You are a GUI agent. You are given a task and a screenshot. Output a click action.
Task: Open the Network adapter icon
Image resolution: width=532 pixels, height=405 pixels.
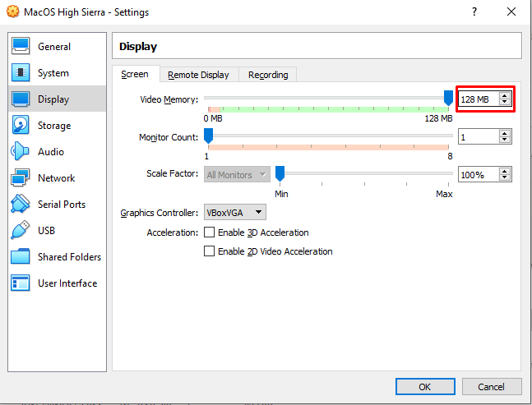coord(21,178)
